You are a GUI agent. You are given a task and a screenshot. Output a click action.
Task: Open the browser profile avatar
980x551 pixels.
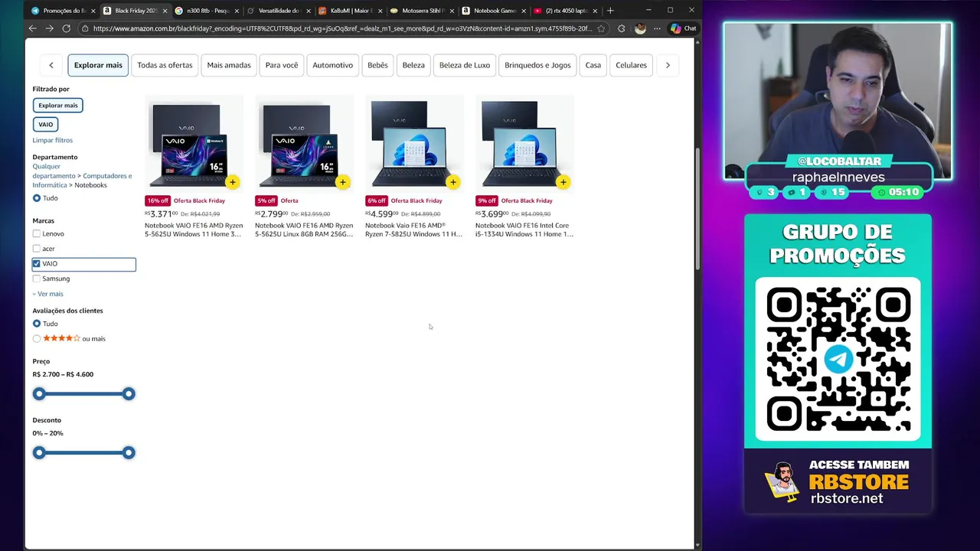(640, 28)
